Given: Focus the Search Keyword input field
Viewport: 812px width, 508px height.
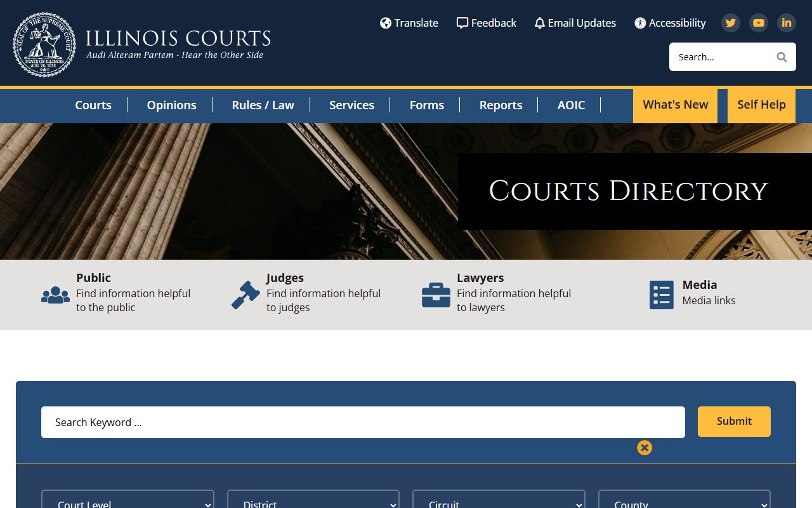Looking at the screenshot, I should pyautogui.click(x=363, y=422).
